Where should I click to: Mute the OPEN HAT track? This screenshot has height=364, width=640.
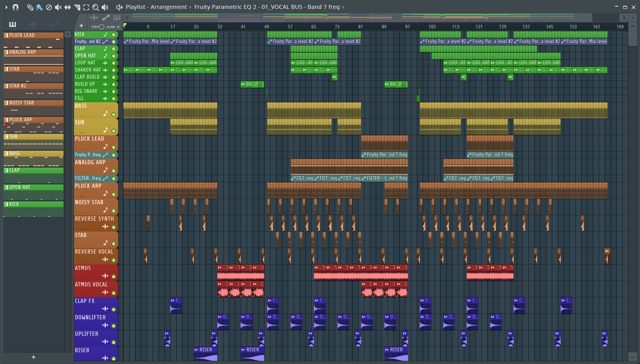pos(114,56)
